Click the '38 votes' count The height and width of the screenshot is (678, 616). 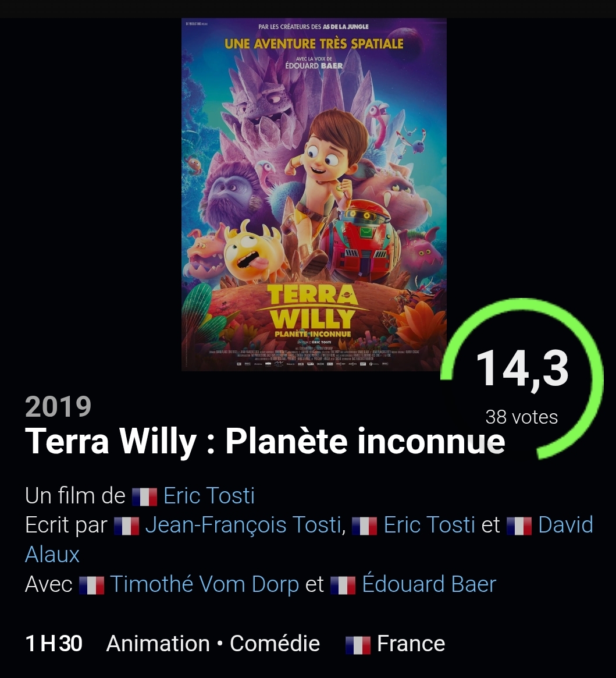[x=521, y=417]
